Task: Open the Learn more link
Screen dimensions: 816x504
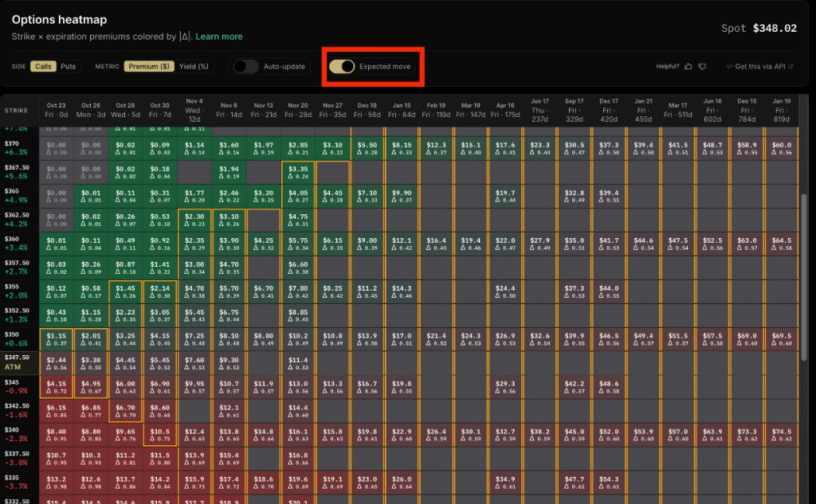Action: 219,37
